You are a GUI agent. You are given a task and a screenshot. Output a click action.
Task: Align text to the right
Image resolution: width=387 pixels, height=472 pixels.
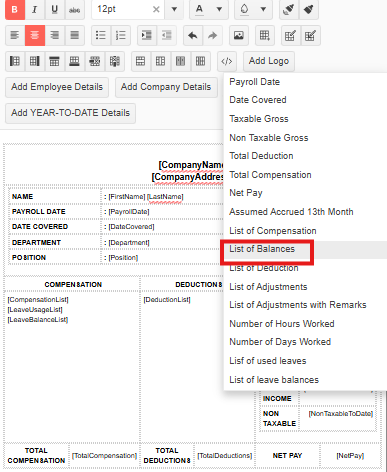coord(55,35)
